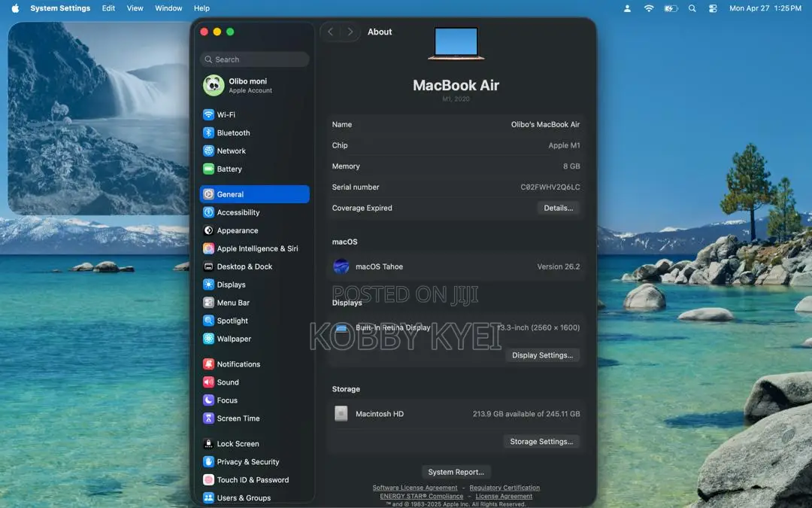This screenshot has width=812, height=508.
Task: Open Screen Time hourglass icon
Action: click(208, 418)
